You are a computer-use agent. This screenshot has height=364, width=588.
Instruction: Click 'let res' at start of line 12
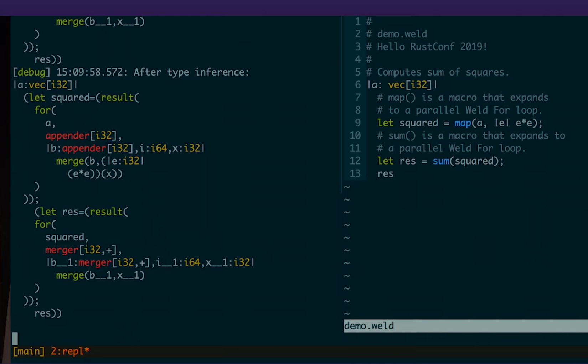(x=397, y=161)
